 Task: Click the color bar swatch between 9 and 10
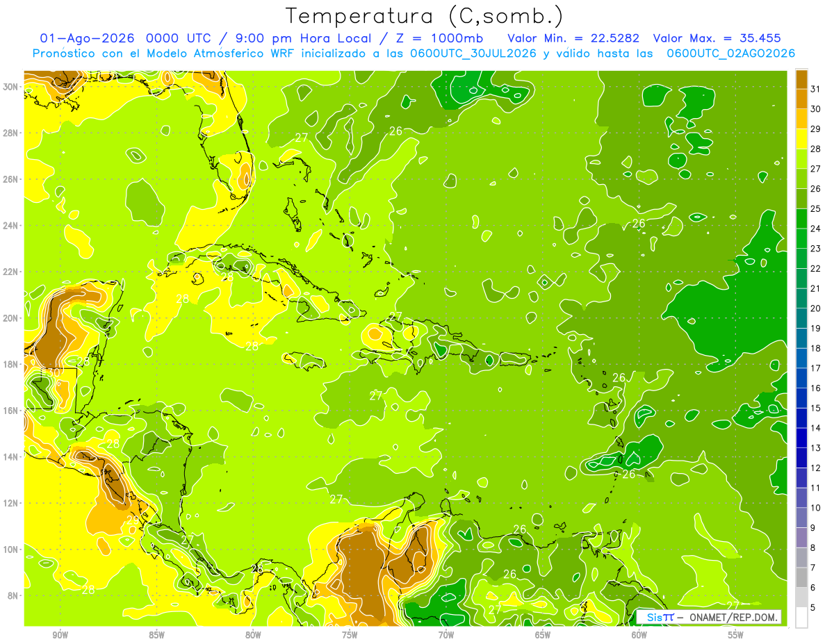coord(801,518)
